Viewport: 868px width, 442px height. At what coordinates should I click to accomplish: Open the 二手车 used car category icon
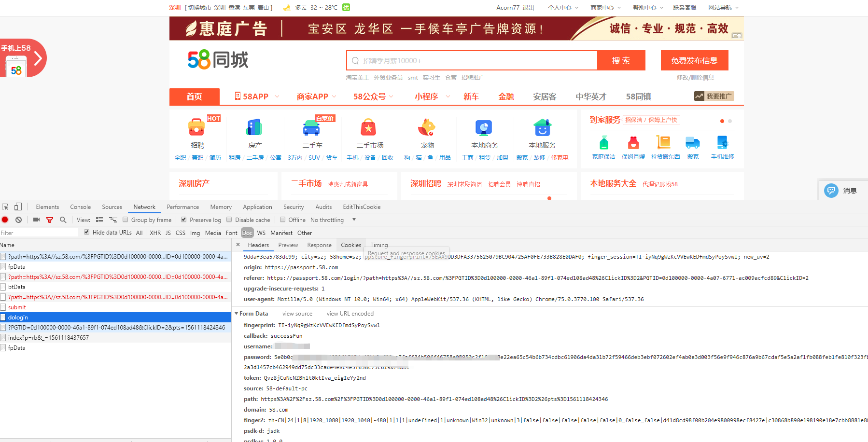coord(311,128)
